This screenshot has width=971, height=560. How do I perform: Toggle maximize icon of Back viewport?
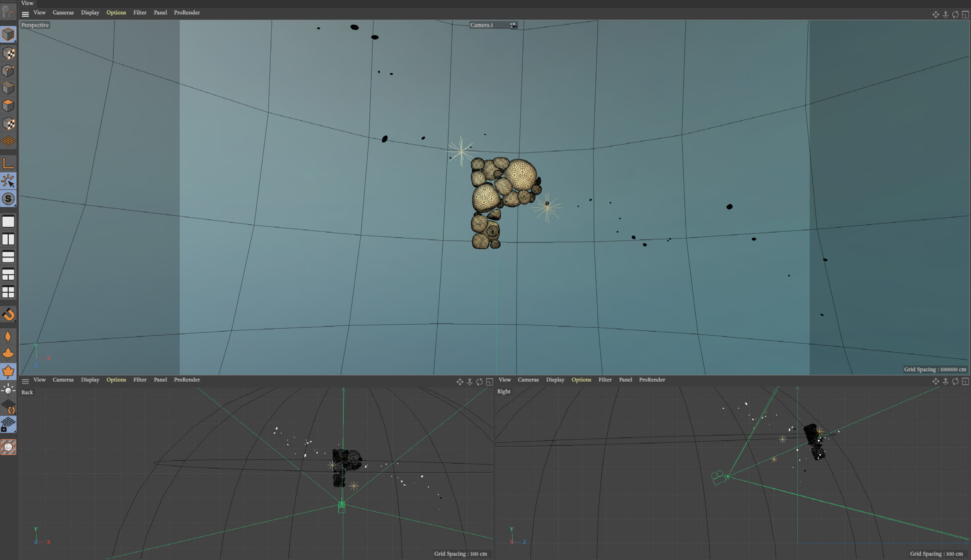pos(489,382)
